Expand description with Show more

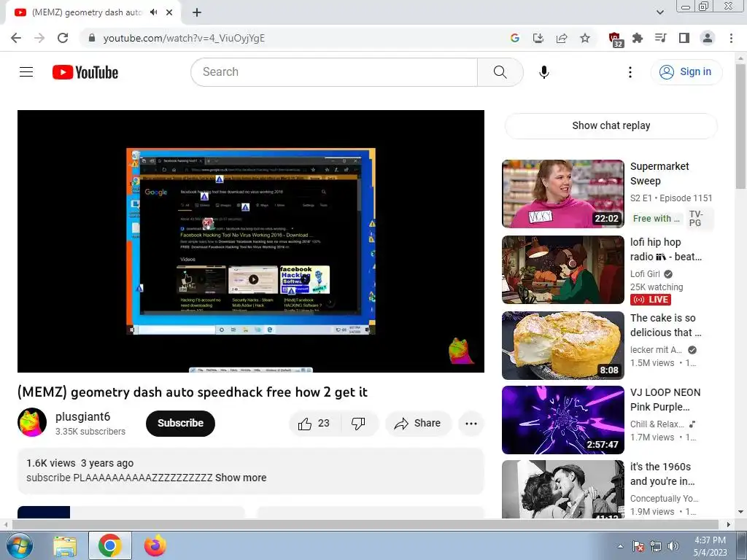241,478
